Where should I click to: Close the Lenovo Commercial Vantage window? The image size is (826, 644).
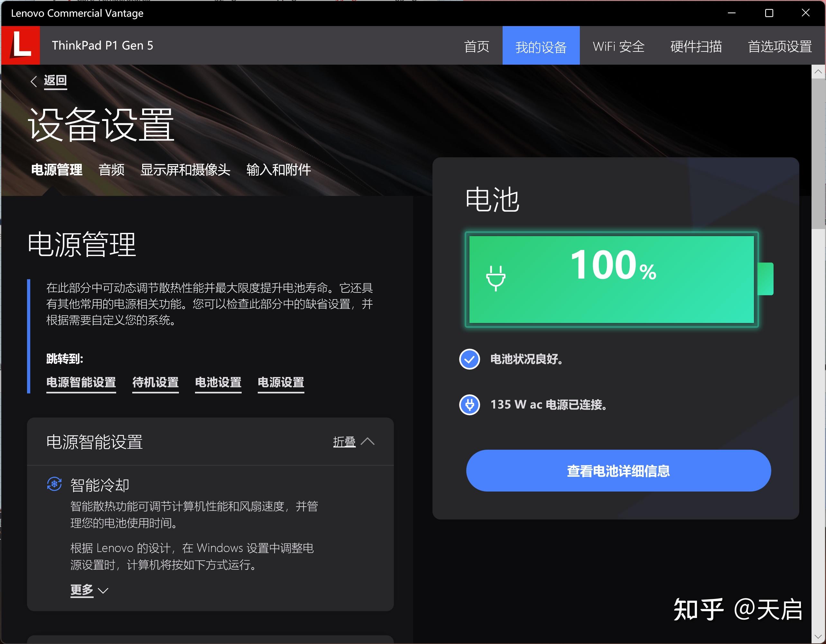(x=806, y=13)
